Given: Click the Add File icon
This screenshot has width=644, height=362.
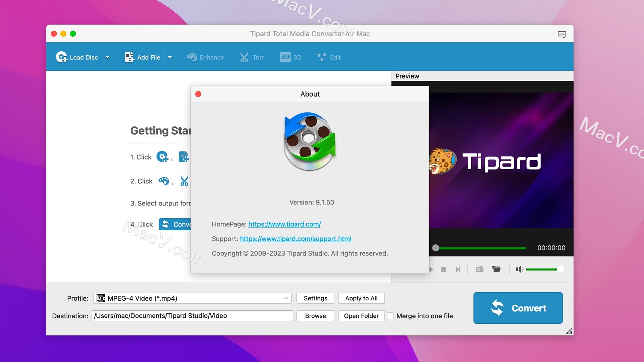Looking at the screenshot, I should pos(129,57).
